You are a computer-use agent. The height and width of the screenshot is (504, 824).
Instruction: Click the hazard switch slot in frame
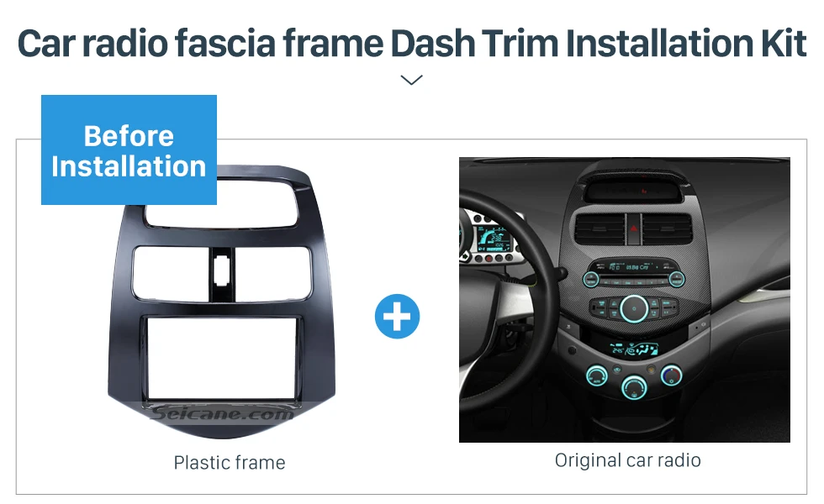coord(221,270)
